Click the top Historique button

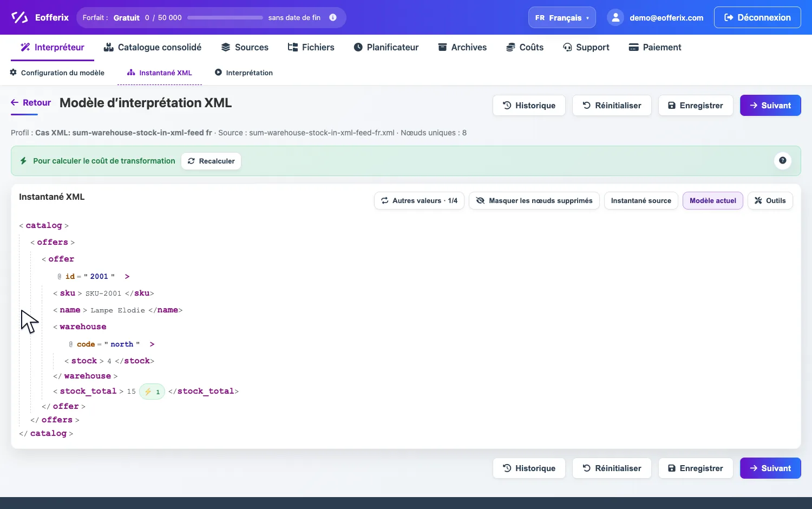pos(529,106)
